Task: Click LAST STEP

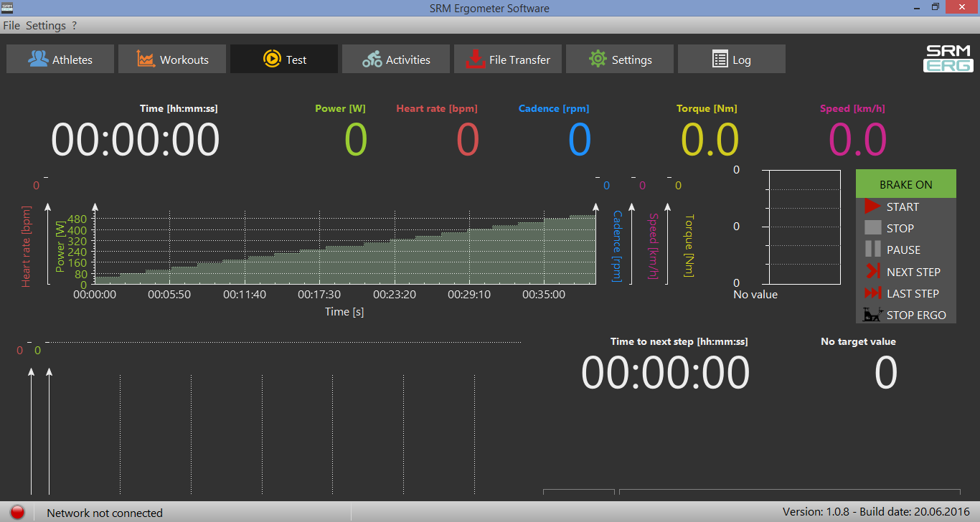Action: pos(906,293)
